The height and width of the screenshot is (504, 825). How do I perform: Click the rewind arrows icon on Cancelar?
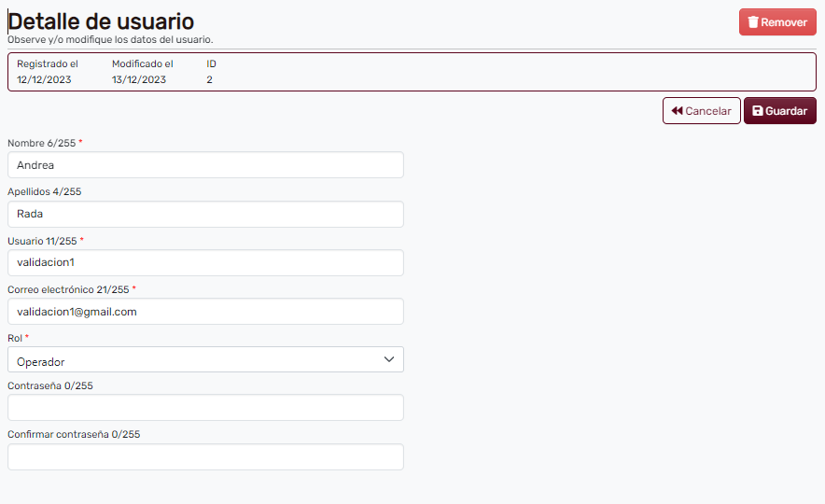tap(677, 111)
